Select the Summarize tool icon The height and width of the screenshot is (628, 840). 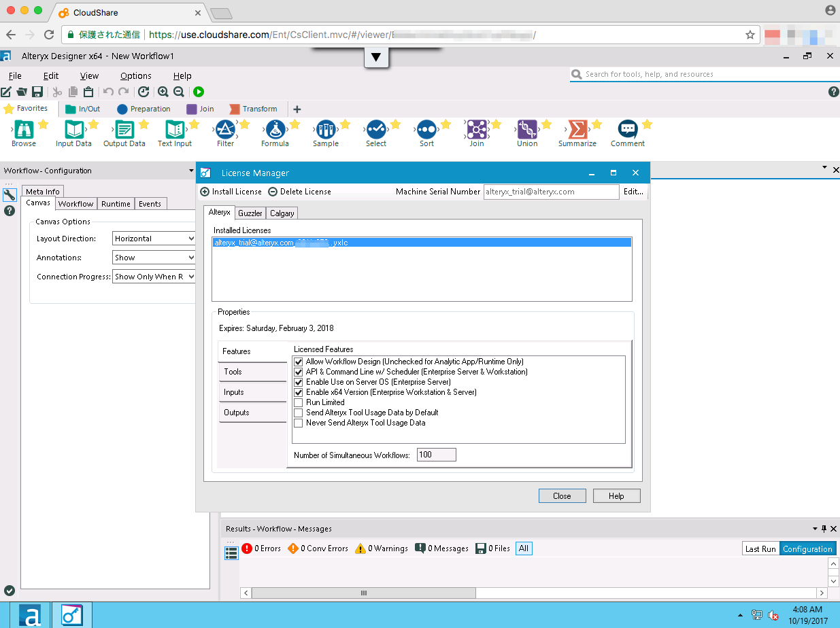[x=577, y=129]
